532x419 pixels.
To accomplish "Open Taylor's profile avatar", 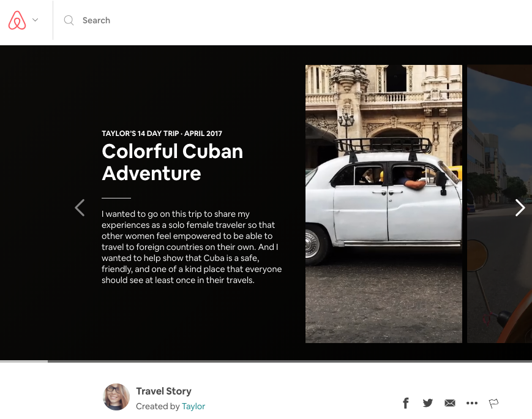I will tap(116, 398).
